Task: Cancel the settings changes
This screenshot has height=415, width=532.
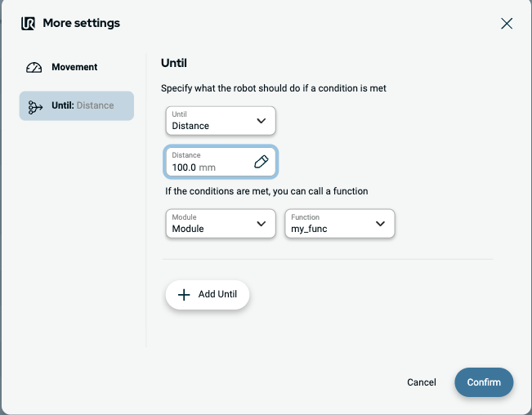Action: [422, 382]
